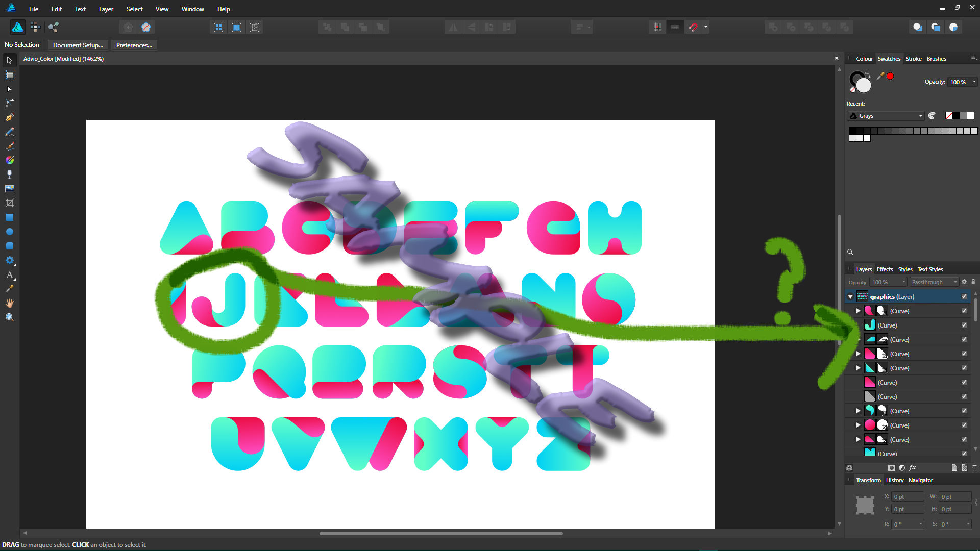Collapse the graphics layer group
This screenshot has height=551, width=980.
(850, 297)
